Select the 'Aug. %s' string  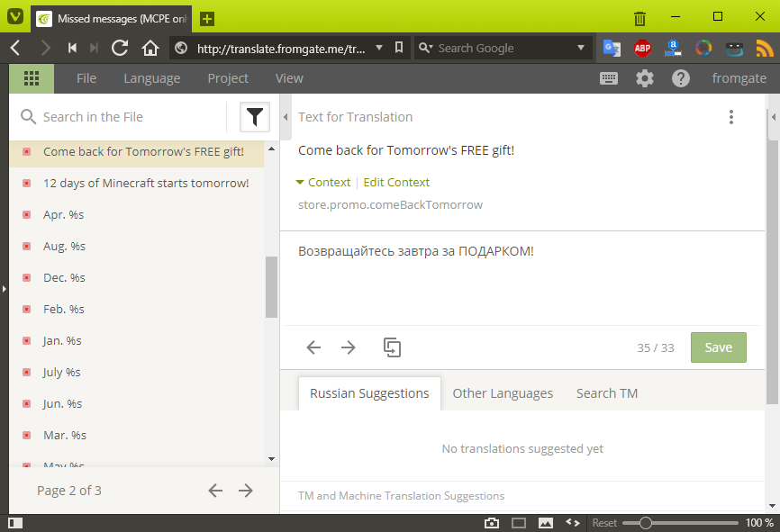click(64, 246)
